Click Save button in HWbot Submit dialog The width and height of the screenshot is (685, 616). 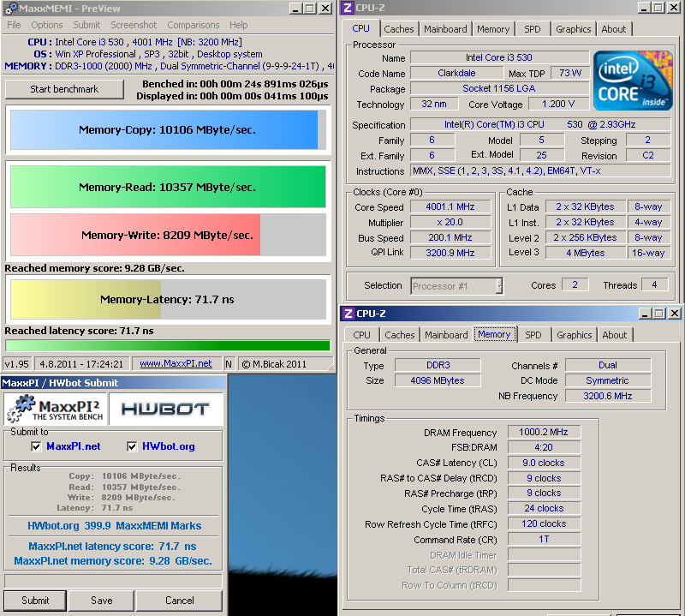point(101,601)
